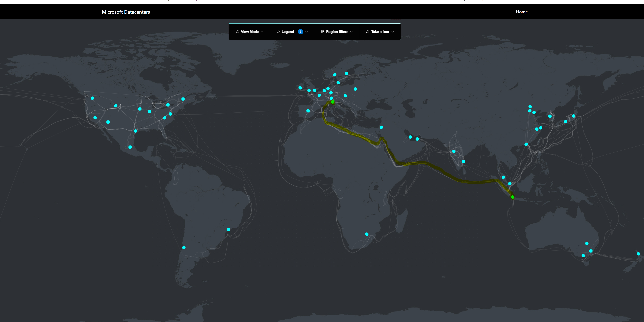Expand the Take a tour chevron

click(392, 32)
